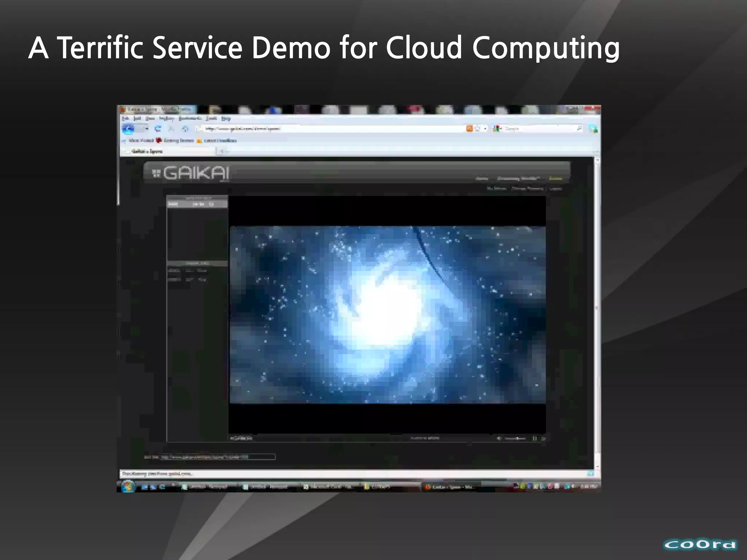Click the Getting Started bookmark
Viewport: 747px width, 560px height.
(175, 141)
